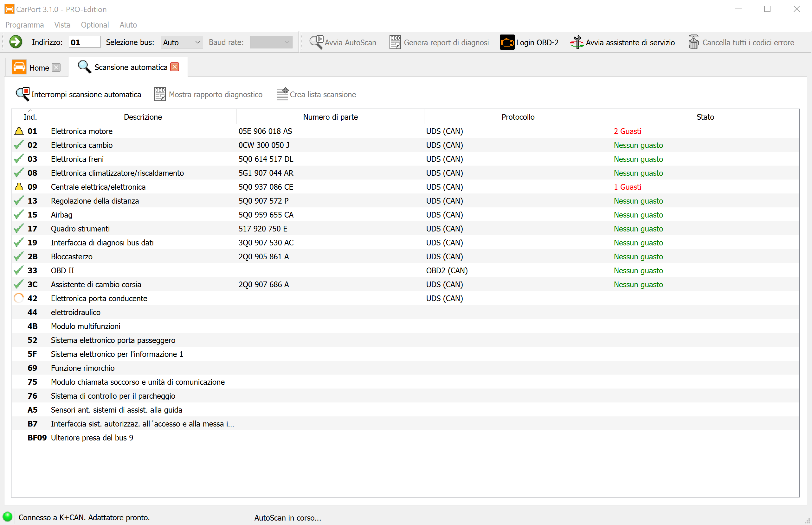Click the green connect arrow icon
This screenshot has width=812, height=525.
click(15, 42)
